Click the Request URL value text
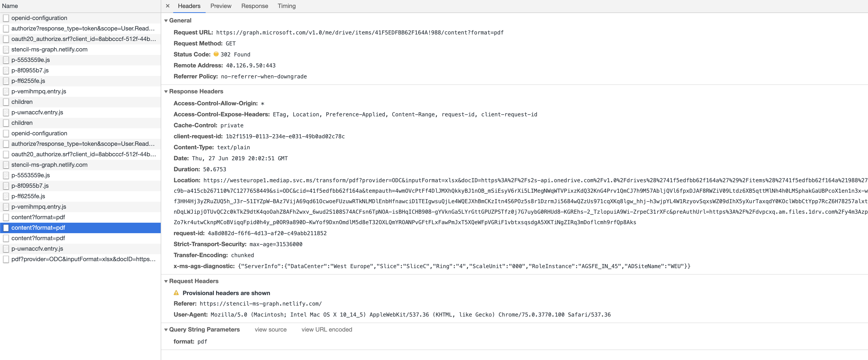The width and height of the screenshot is (868, 360). (359, 32)
